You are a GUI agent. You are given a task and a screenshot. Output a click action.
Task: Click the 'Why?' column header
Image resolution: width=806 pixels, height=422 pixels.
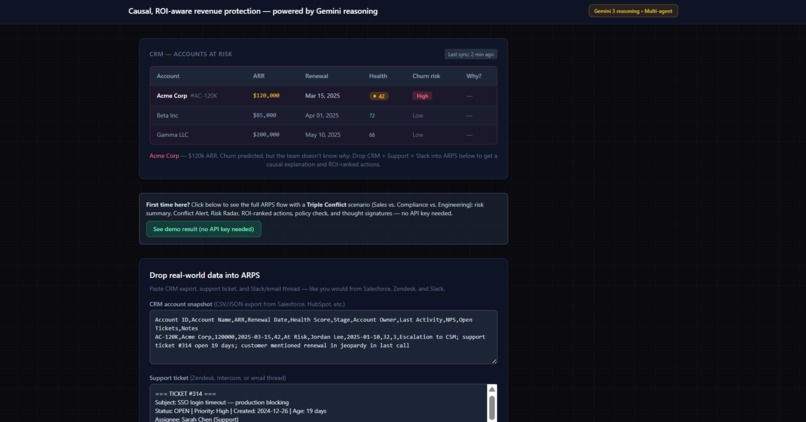[x=473, y=76]
